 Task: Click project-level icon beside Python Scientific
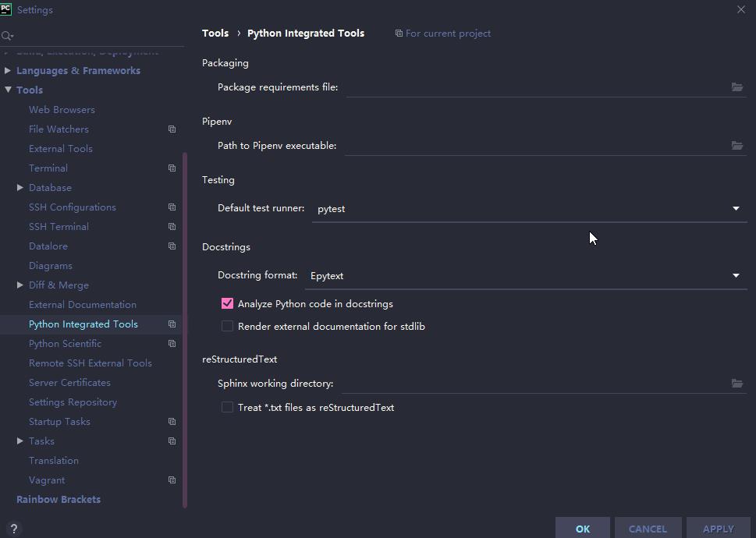172,343
